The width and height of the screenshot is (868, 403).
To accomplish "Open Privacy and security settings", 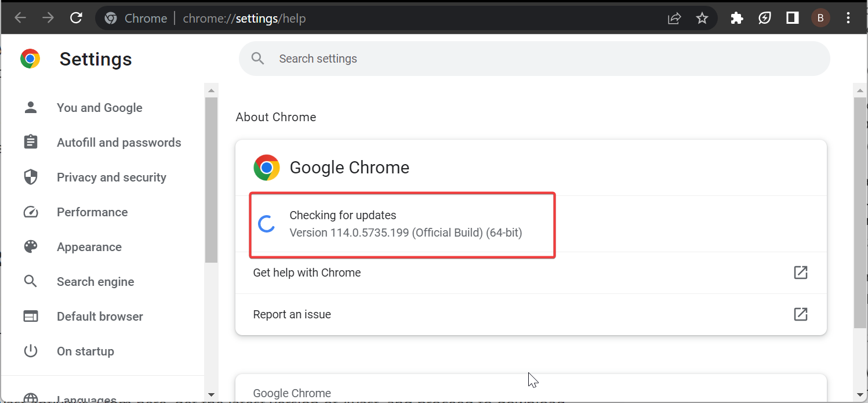I will (x=111, y=177).
